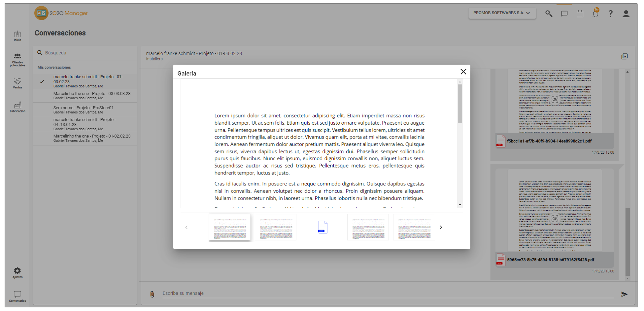Click the attach file paperclip
Viewport: 644px width, 311px height.
tap(152, 294)
